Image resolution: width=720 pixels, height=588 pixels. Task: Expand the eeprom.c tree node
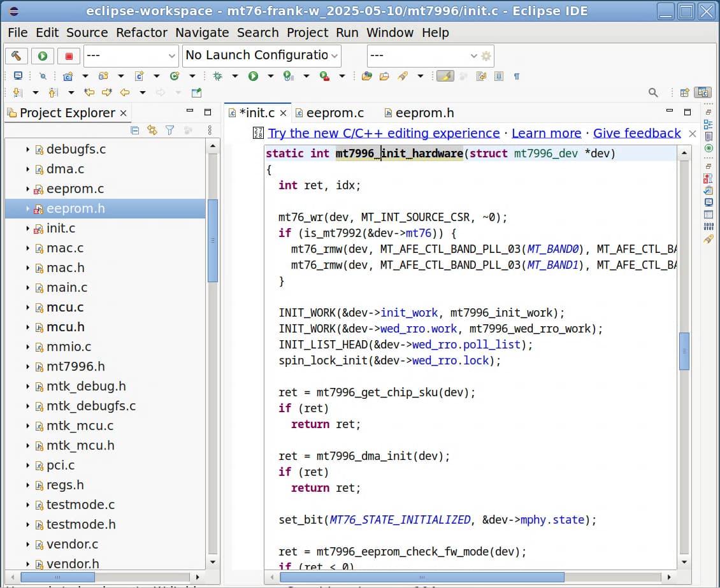pyautogui.click(x=27, y=189)
